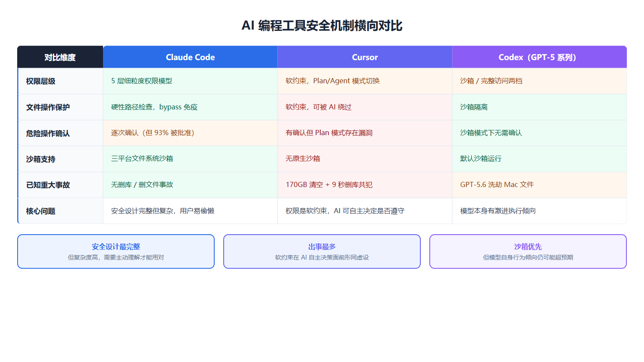The image size is (644, 362).
Task: Click the '沙箱优先' card heading
Action: (x=528, y=247)
